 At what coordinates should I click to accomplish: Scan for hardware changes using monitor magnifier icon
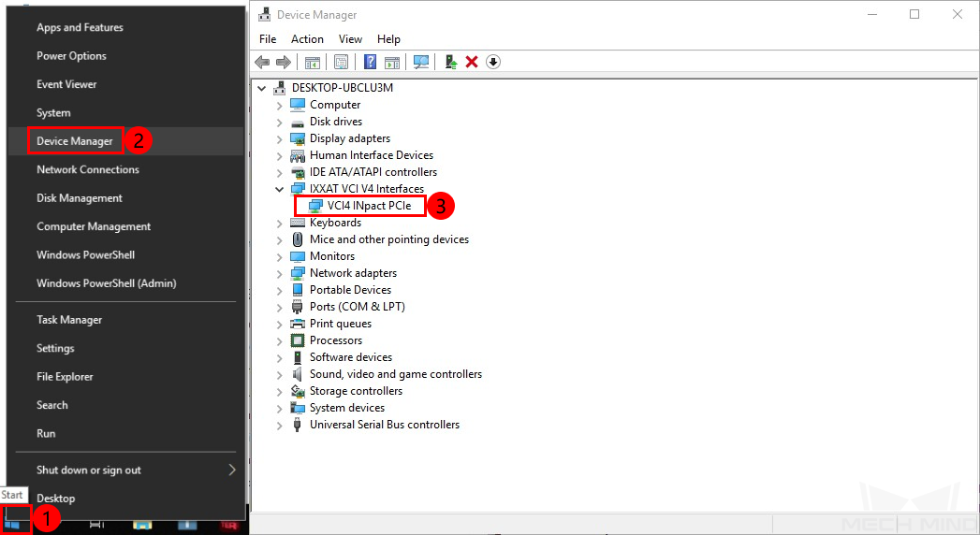421,62
